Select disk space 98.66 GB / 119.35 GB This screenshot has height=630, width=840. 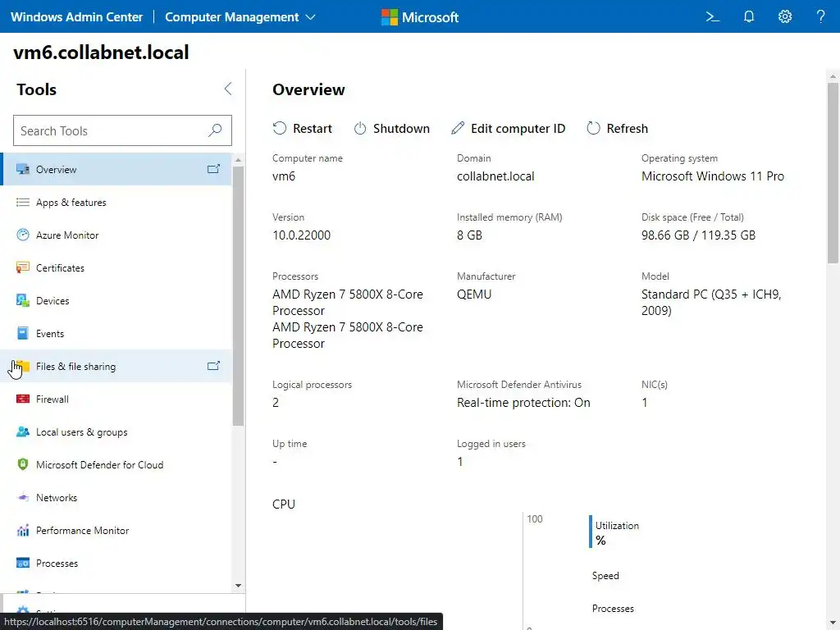tap(698, 235)
